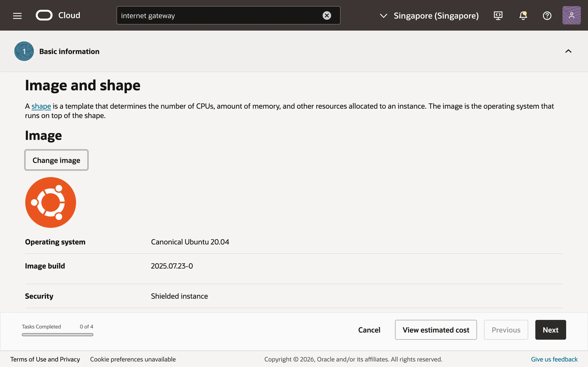Screen dimensions: 588x367
Task: Open the navigation hamburger menu
Action: click(17, 15)
